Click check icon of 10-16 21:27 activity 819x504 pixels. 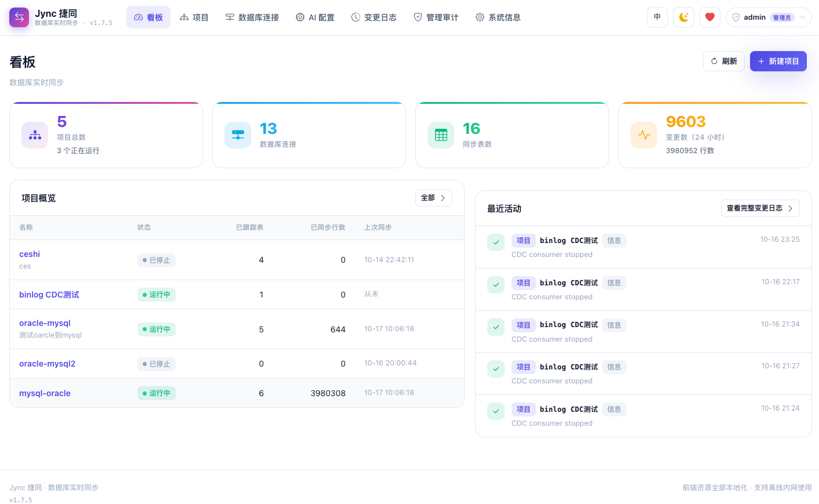tap(496, 369)
